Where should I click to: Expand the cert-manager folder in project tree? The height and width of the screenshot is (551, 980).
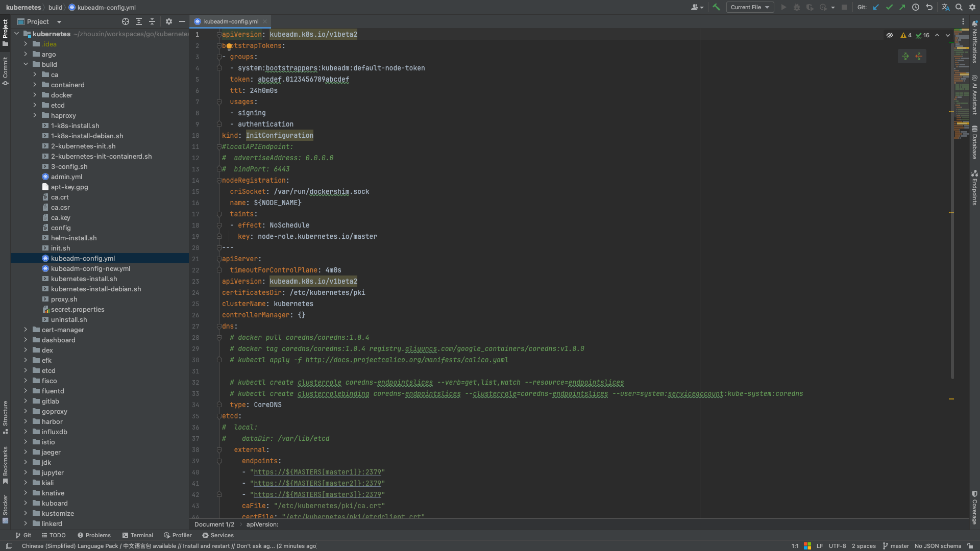[26, 330]
